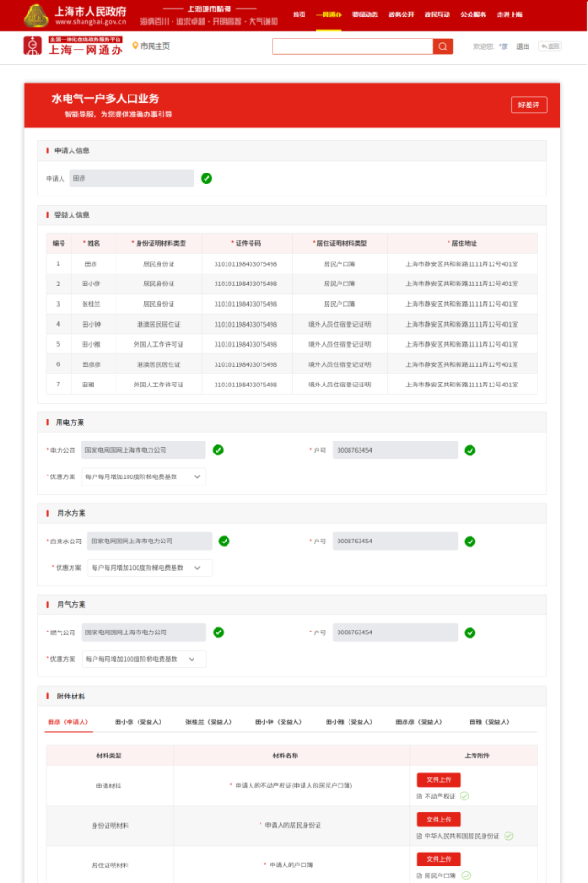Click the 居住地址 column header

[463, 243]
